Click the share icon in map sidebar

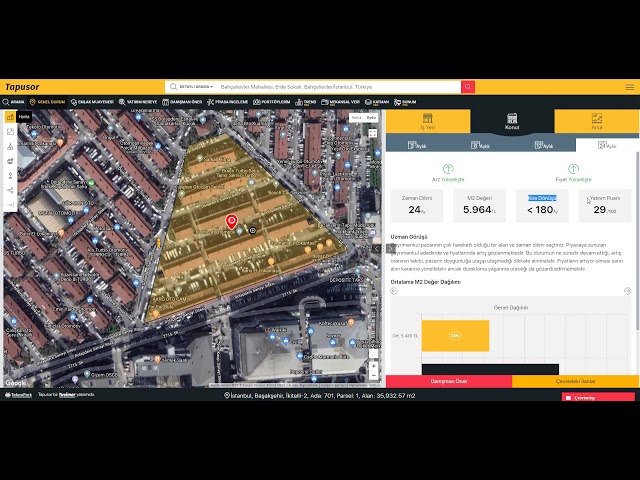point(10,190)
